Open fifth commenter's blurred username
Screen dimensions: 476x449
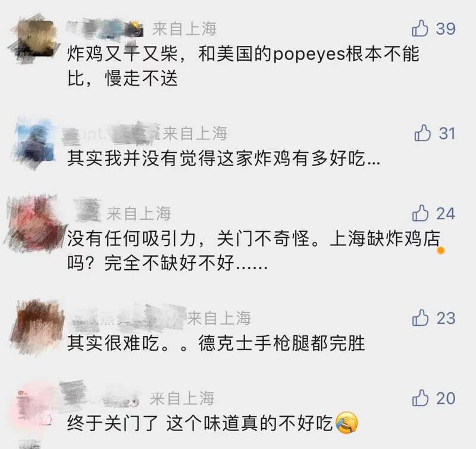point(99,394)
